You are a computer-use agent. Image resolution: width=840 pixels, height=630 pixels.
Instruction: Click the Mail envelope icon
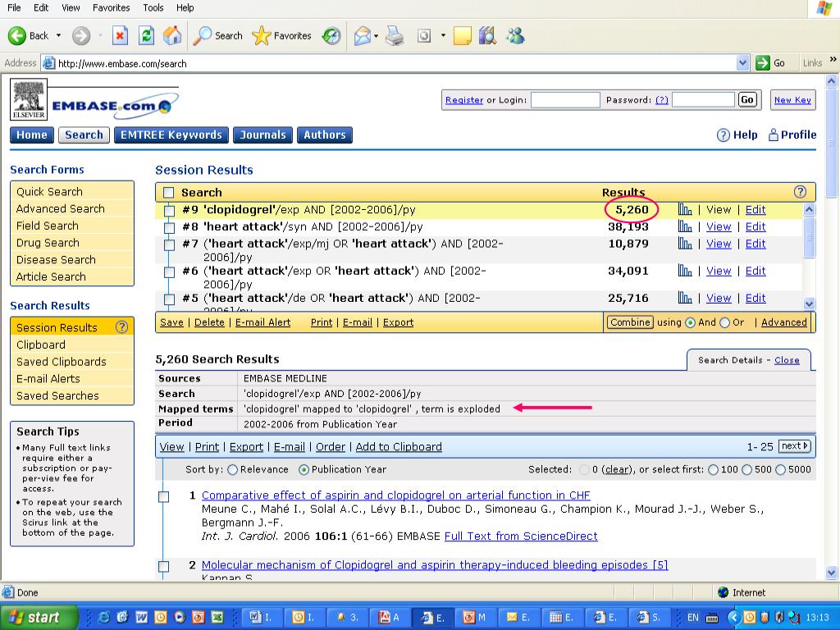362,36
